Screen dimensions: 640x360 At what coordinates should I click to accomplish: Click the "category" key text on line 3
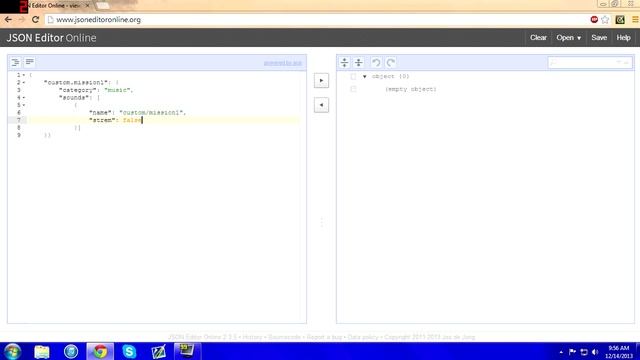pos(77,90)
